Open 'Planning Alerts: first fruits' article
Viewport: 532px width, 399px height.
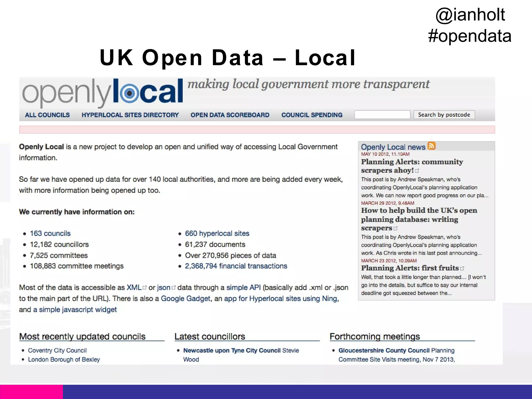pos(410,268)
